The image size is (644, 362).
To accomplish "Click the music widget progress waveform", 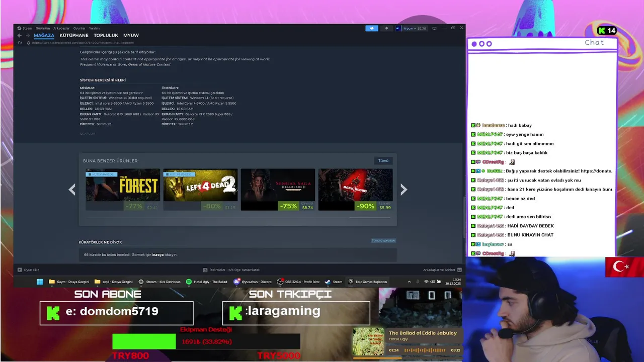I will coord(426,350).
